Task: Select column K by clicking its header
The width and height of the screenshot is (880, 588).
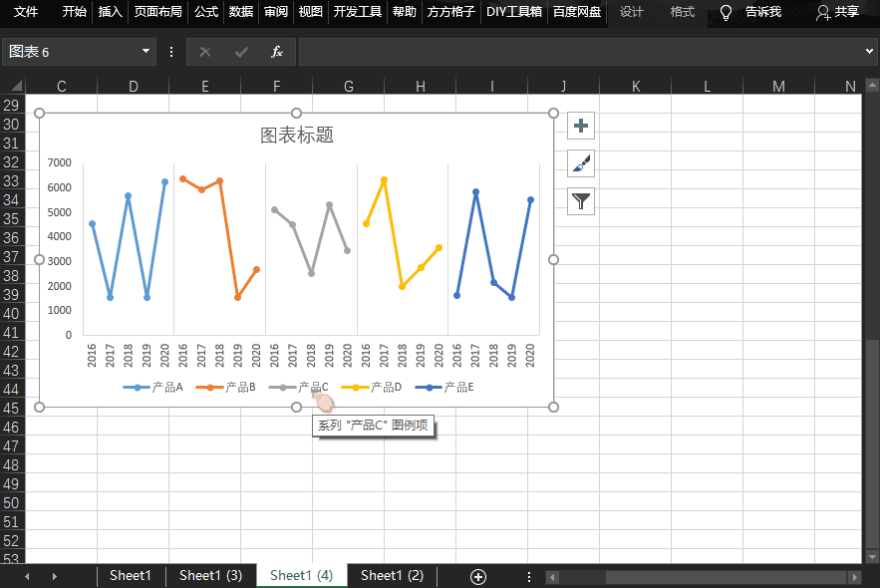Action: [x=635, y=86]
